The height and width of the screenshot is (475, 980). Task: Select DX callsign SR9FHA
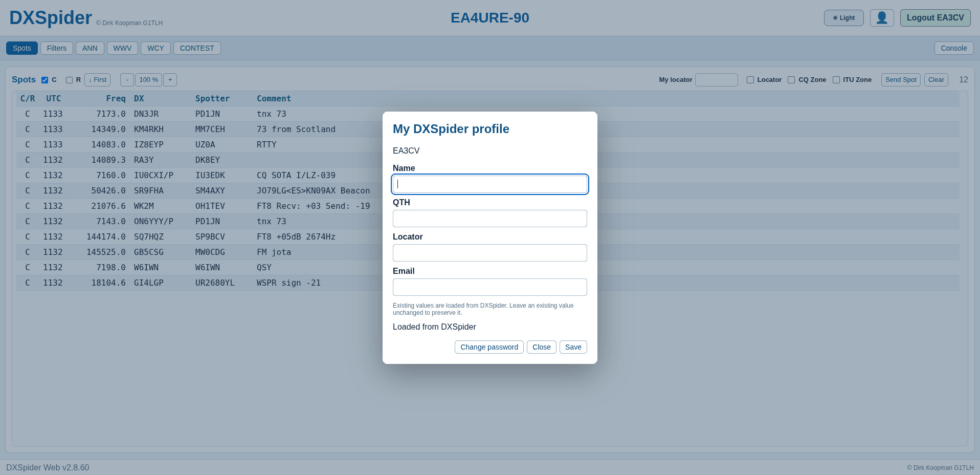click(x=149, y=191)
